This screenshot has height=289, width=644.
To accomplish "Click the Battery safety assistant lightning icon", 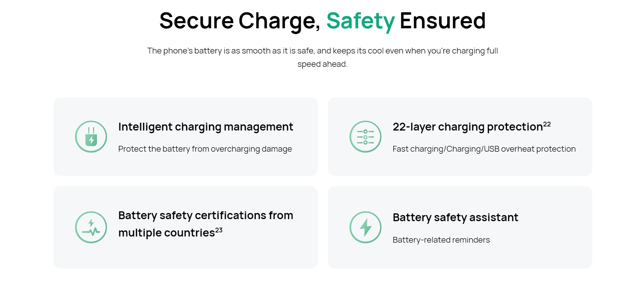I will [x=365, y=227].
